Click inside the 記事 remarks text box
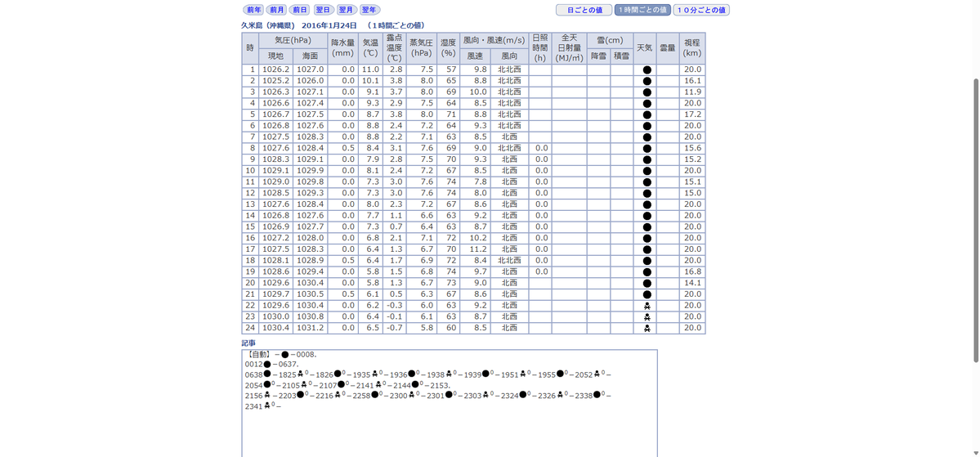Viewport: 980px width, 457px height. pyautogui.click(x=450, y=403)
